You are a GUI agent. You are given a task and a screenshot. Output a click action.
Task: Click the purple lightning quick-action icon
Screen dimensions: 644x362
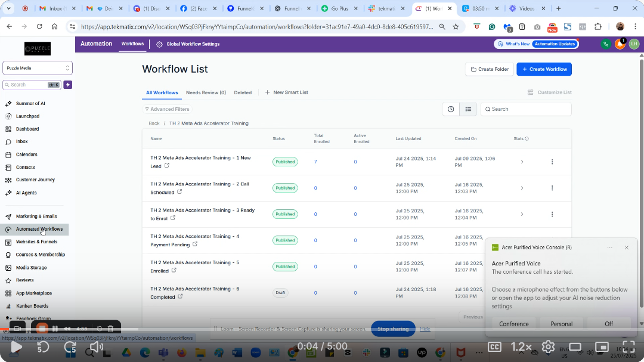(68, 85)
